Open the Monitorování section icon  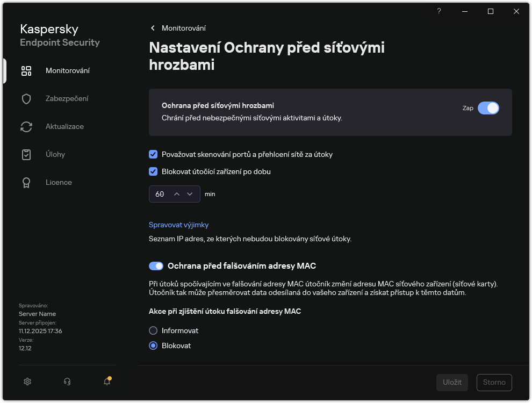[26, 70]
